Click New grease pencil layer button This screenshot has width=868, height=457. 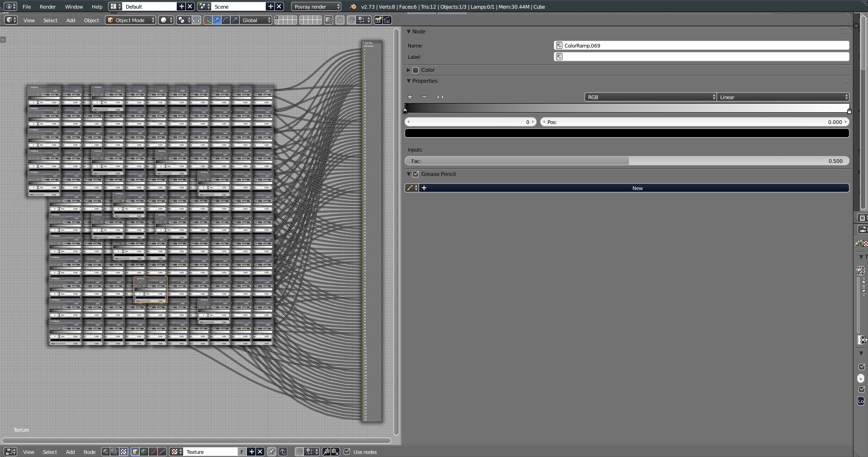click(637, 188)
